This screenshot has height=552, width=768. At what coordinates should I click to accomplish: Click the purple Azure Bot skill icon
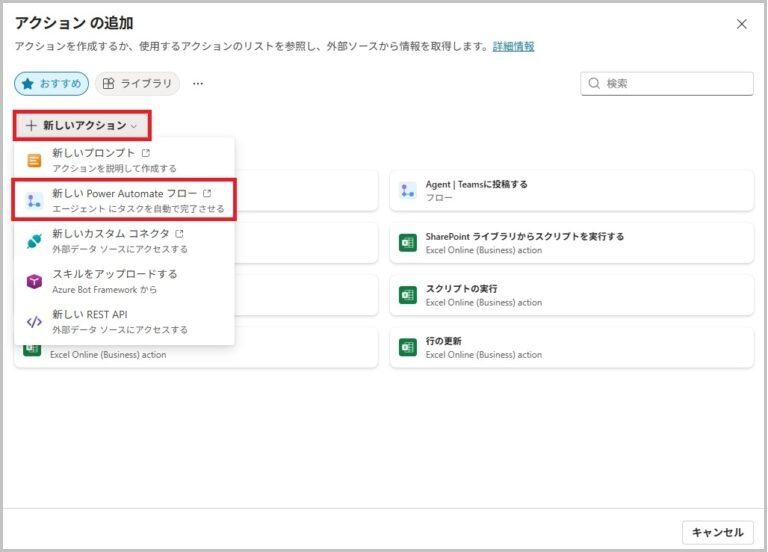pos(34,282)
